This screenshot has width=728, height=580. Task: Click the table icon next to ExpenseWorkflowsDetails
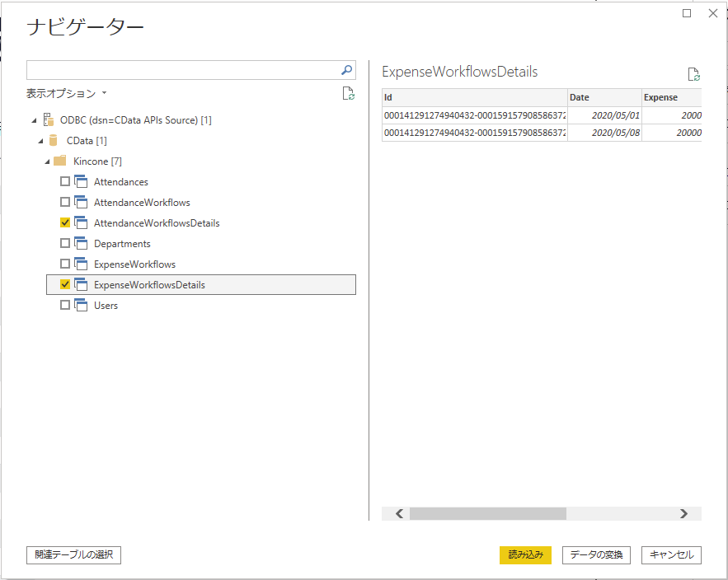pyautogui.click(x=81, y=284)
